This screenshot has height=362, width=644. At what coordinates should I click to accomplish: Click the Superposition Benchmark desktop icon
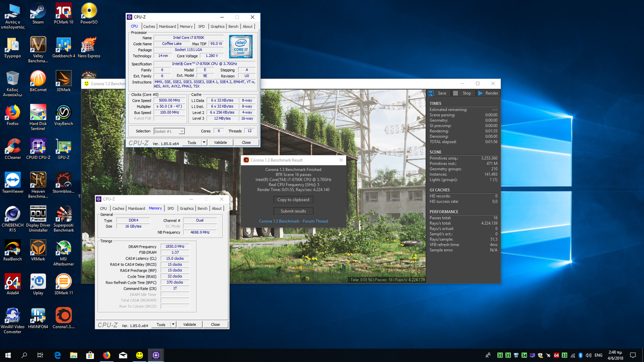[63, 219]
